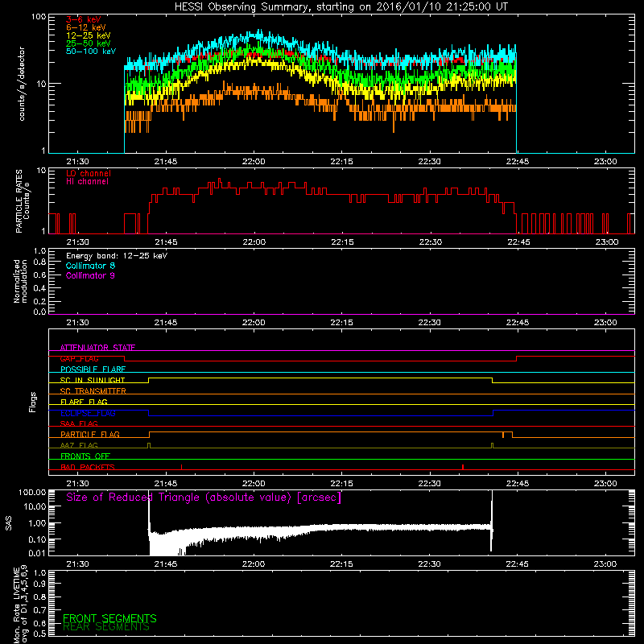Select the olive AAZ_FLAG label
The width and height of the screenshot is (644, 644).
[x=79, y=446]
